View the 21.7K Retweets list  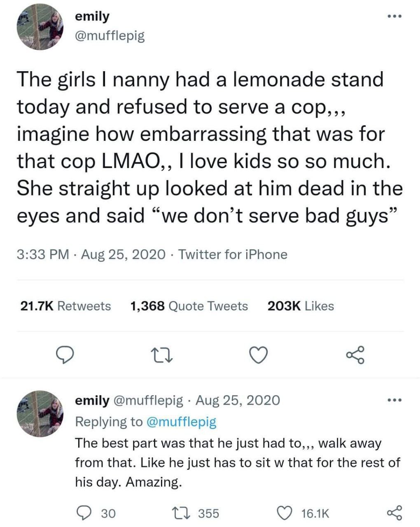pos(65,306)
